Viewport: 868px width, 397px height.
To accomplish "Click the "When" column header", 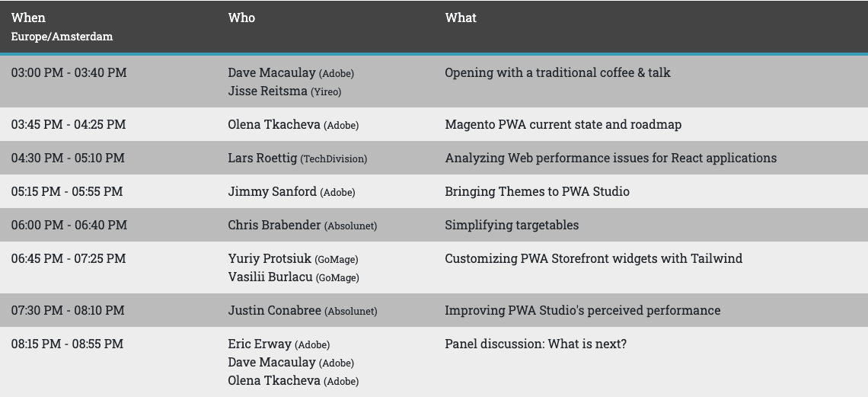I will click(28, 18).
